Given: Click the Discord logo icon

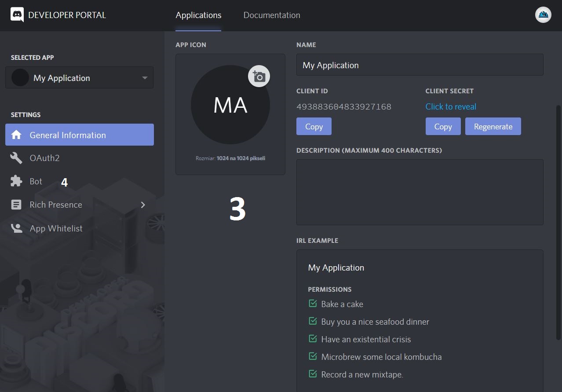Looking at the screenshot, I should [x=17, y=15].
